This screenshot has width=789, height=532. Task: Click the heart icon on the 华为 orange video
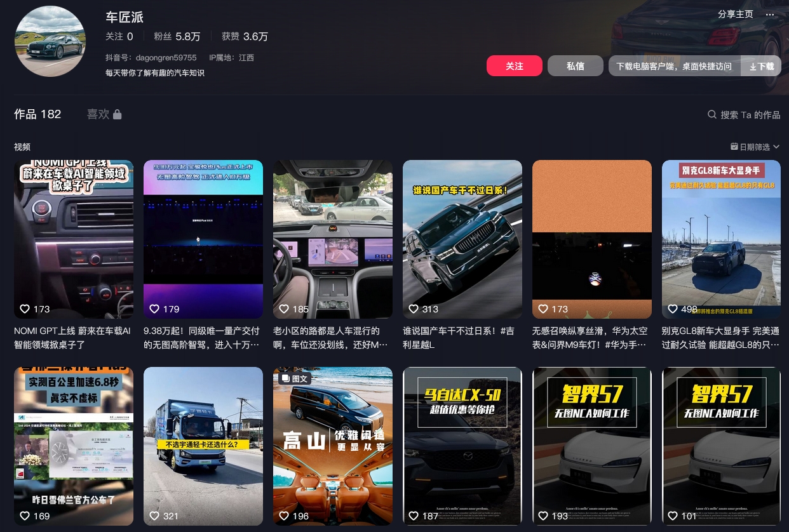click(x=543, y=309)
